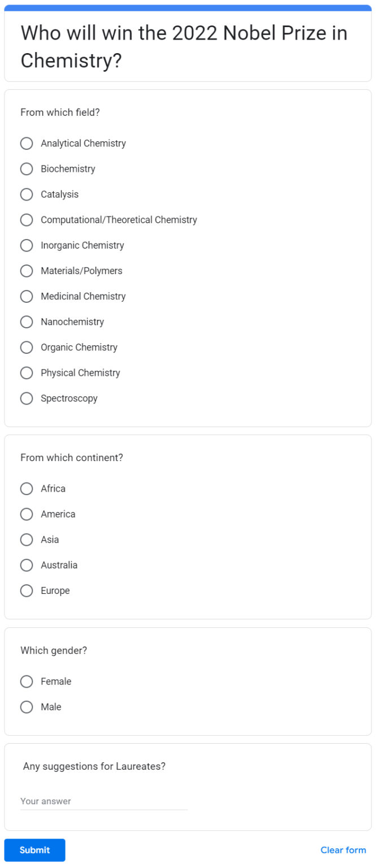Screen dimensions: 377x868
Task: Choose Materials/Polymers as the field
Action: coord(27,271)
